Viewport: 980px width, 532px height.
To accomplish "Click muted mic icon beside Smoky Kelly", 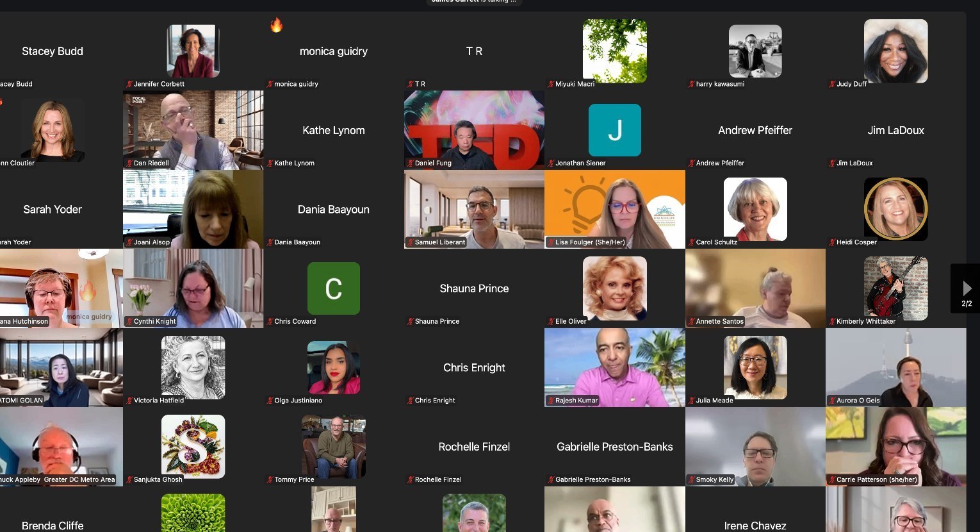I will pyautogui.click(x=692, y=479).
